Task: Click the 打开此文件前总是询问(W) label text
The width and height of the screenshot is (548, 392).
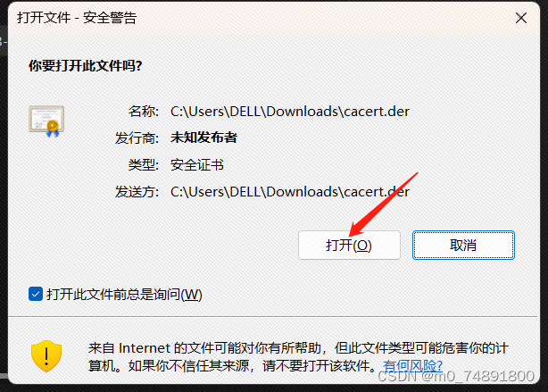Action: tap(124, 295)
